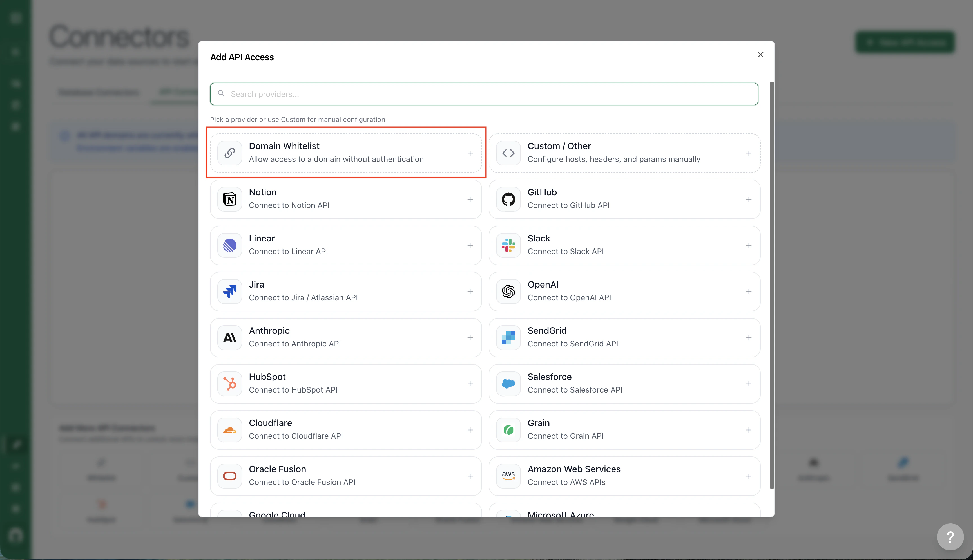Image resolution: width=973 pixels, height=560 pixels.
Task: Add Notion via its plus icon
Action: (x=470, y=199)
